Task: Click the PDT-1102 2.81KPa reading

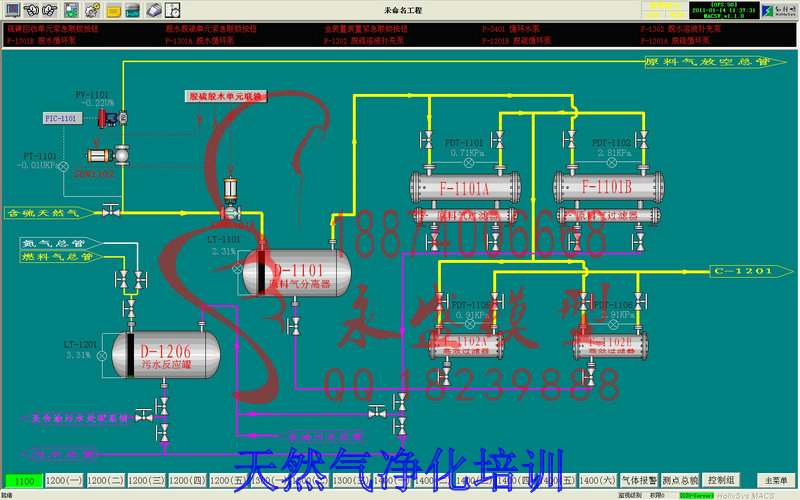Action: (x=614, y=153)
